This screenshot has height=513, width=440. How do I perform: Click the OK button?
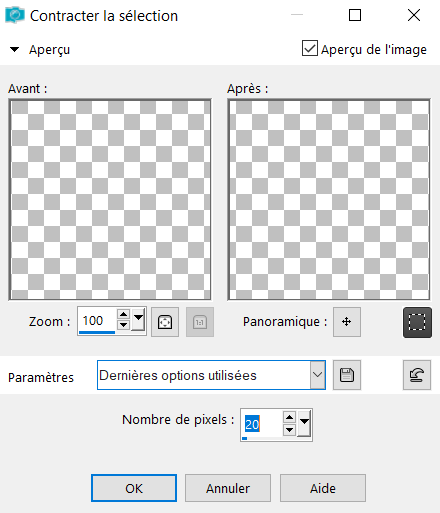(134, 488)
